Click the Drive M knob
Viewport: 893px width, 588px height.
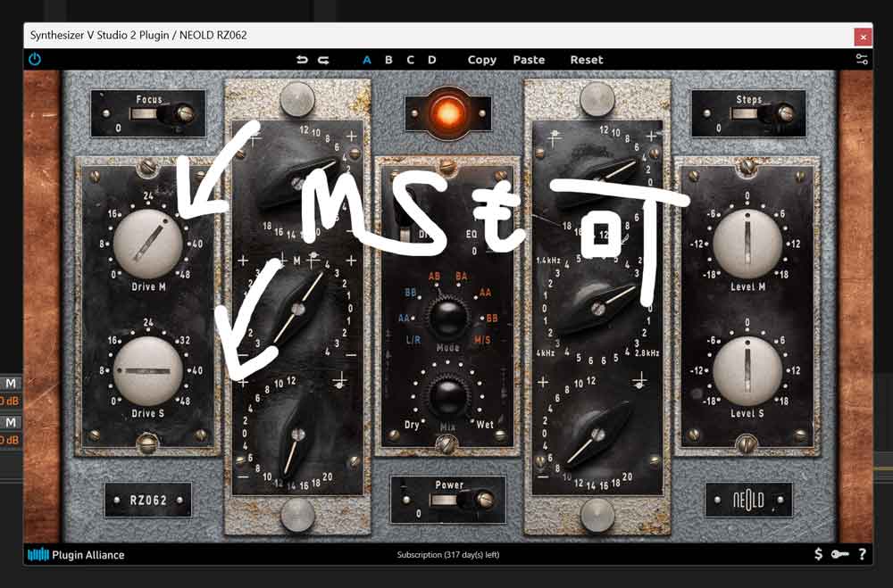[x=148, y=243]
